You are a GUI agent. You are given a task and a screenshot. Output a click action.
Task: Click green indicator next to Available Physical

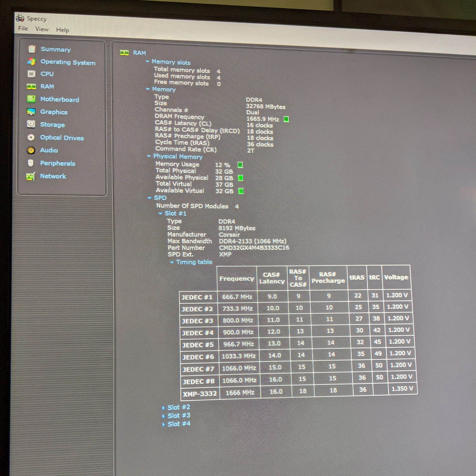click(240, 178)
